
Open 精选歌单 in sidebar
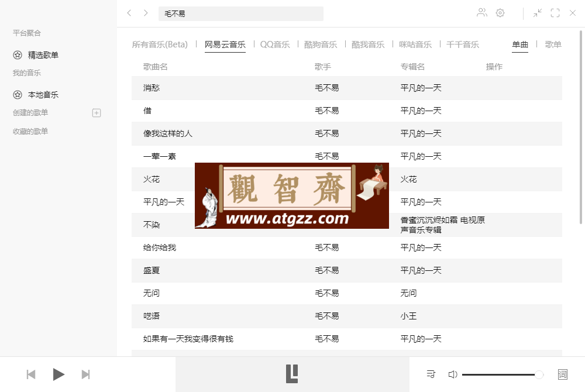coord(43,55)
